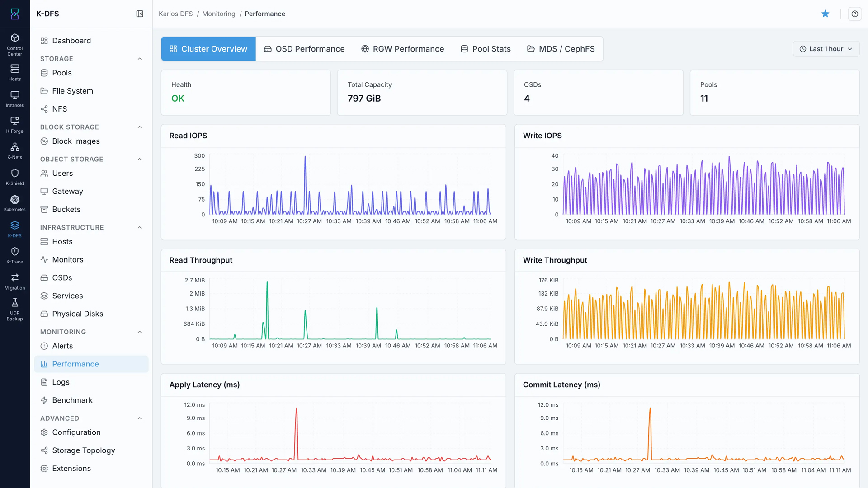Click the OSDs count value 4
This screenshot has width=868, height=488.
pyautogui.click(x=527, y=99)
